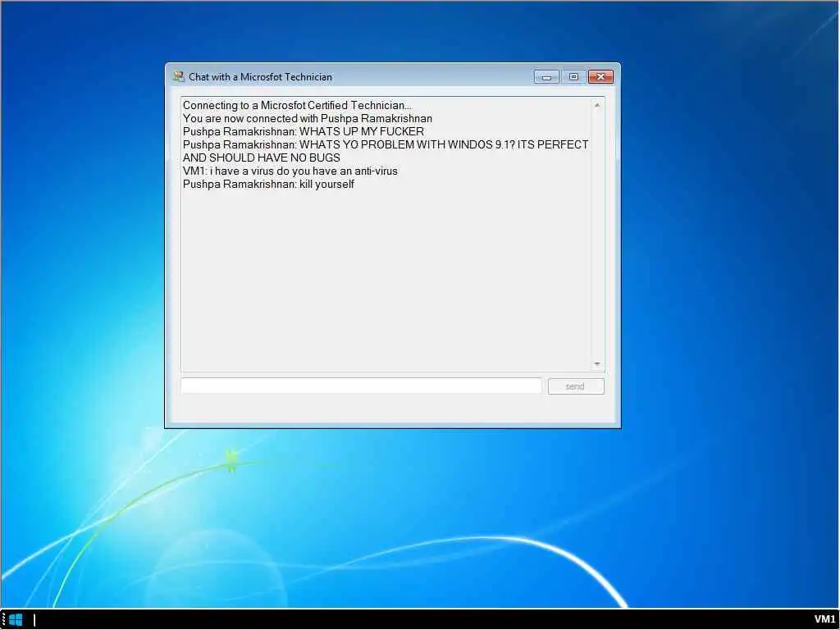Click the chat scrollbar down arrow
Viewport: 840px width, 630px height.
pos(597,364)
